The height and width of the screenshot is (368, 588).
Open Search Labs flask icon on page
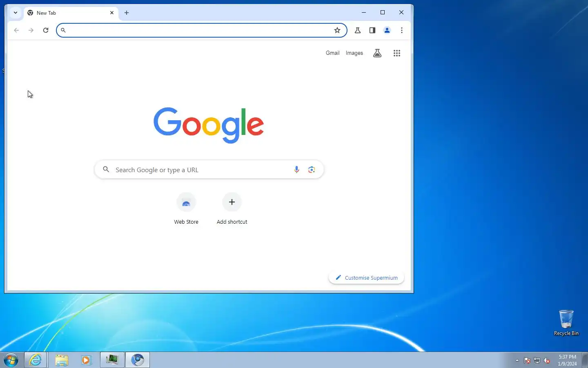377,53
